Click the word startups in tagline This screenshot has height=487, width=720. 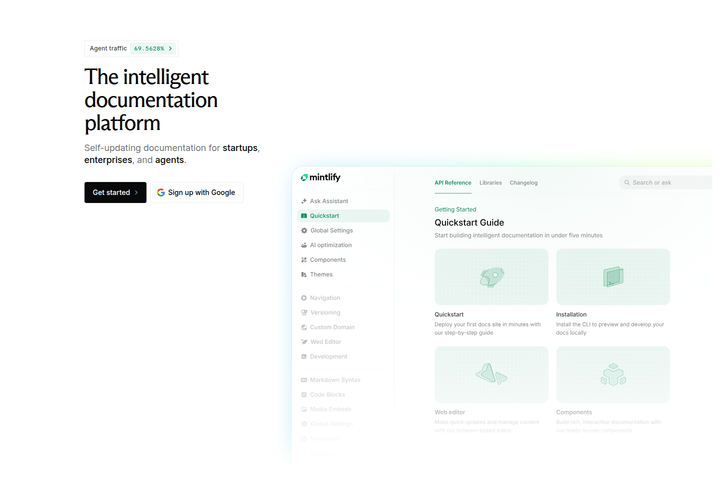coord(240,148)
